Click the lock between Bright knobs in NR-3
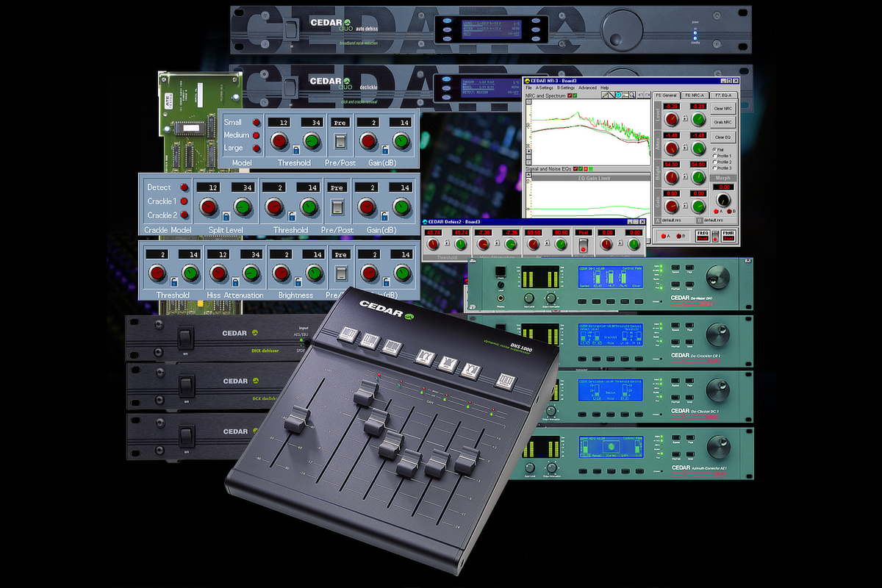 [685, 178]
